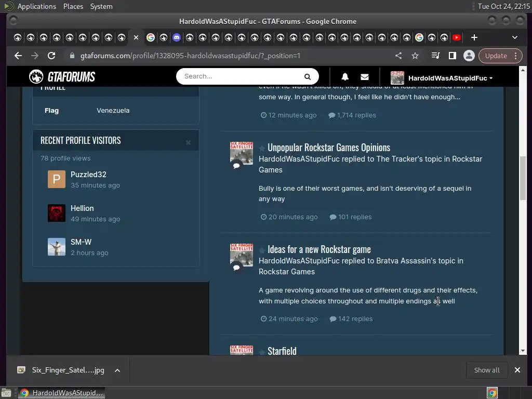Click star before Ideas for a new Rockstar game
The width and height of the screenshot is (532, 399).
[x=262, y=250]
